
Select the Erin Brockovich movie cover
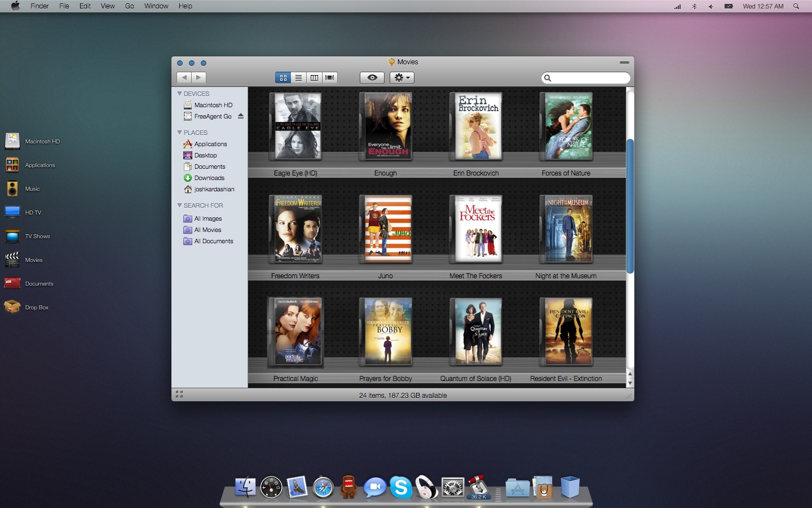click(x=476, y=126)
